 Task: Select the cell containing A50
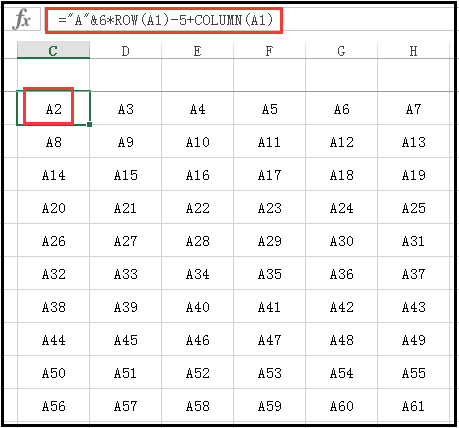[53, 372]
